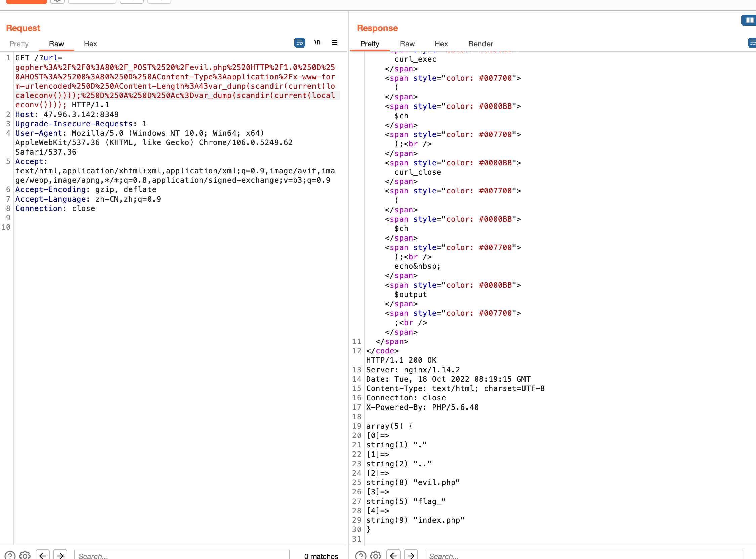Image resolution: width=756 pixels, height=559 pixels.
Task: Click the '0 matches' counter in Request
Action: coord(321,556)
